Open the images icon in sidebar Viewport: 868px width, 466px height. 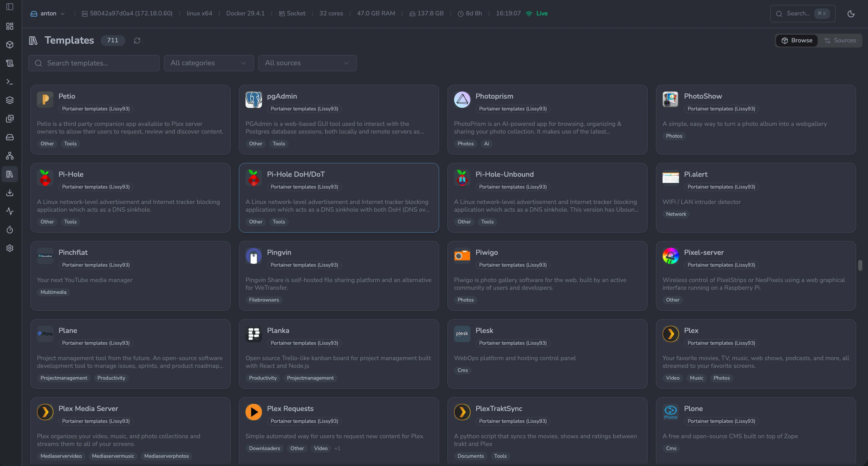coord(10,119)
